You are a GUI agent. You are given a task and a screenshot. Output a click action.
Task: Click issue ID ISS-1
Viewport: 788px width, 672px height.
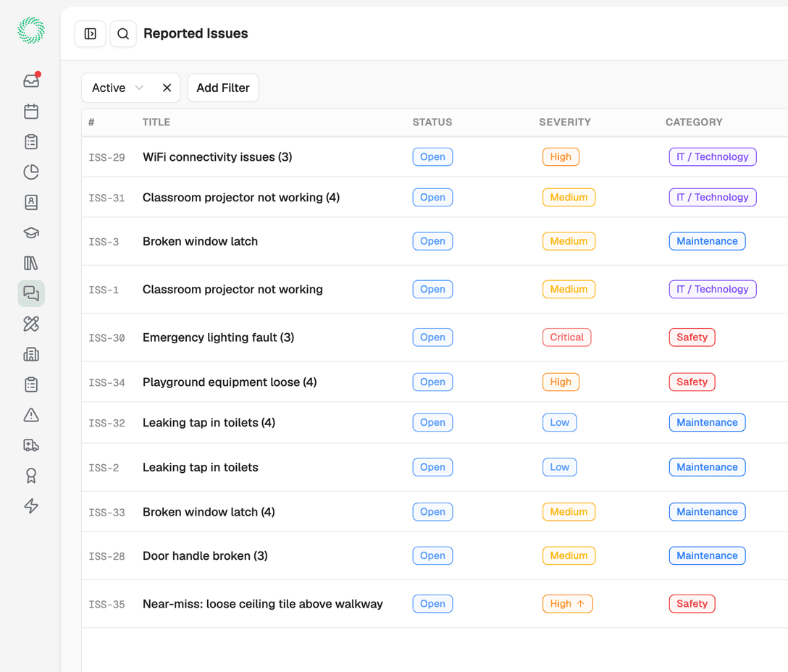point(104,290)
